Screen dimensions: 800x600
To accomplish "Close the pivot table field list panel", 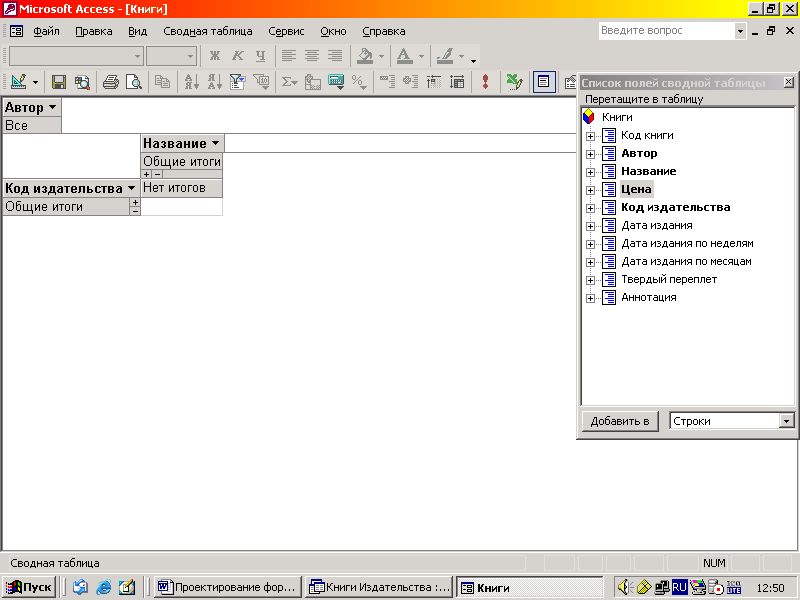I will tap(789, 82).
